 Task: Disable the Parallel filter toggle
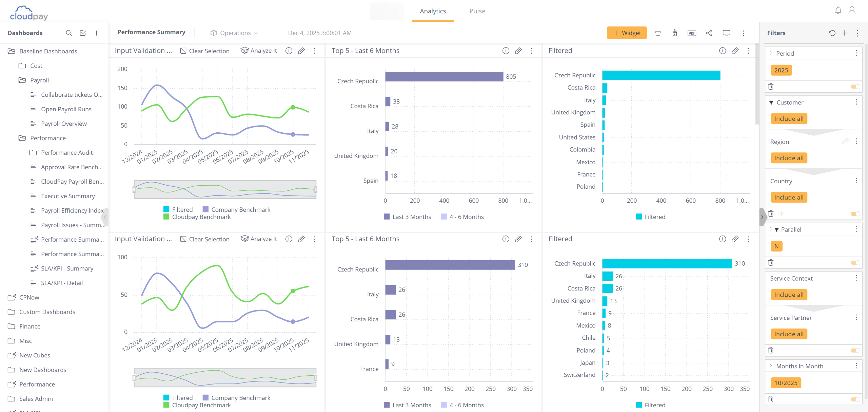(855, 263)
